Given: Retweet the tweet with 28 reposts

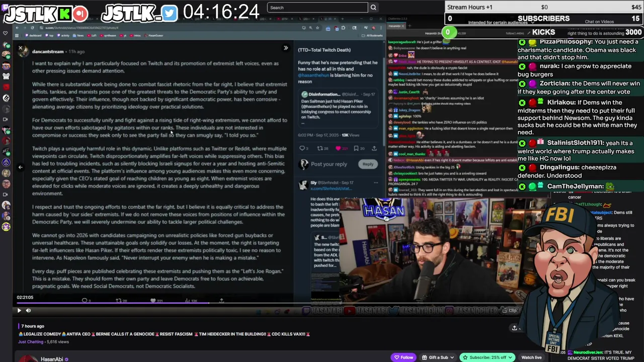Looking at the screenshot, I should (322, 148).
